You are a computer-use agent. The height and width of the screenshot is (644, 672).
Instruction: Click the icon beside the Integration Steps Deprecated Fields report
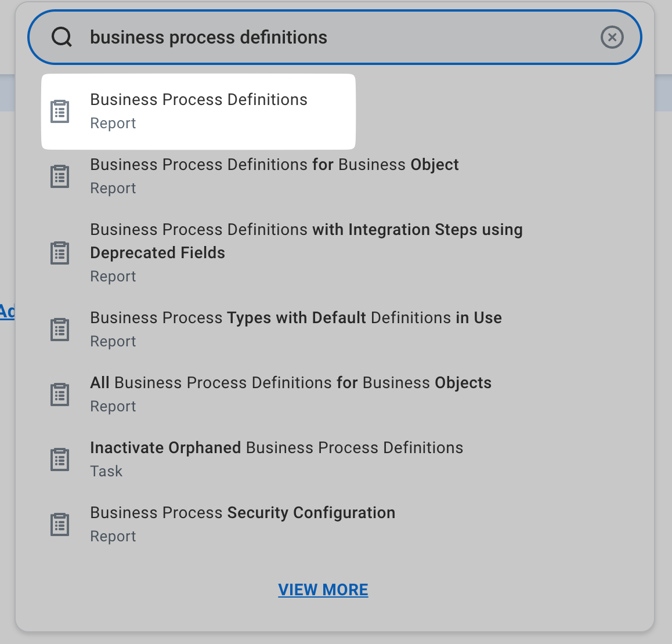point(60,253)
